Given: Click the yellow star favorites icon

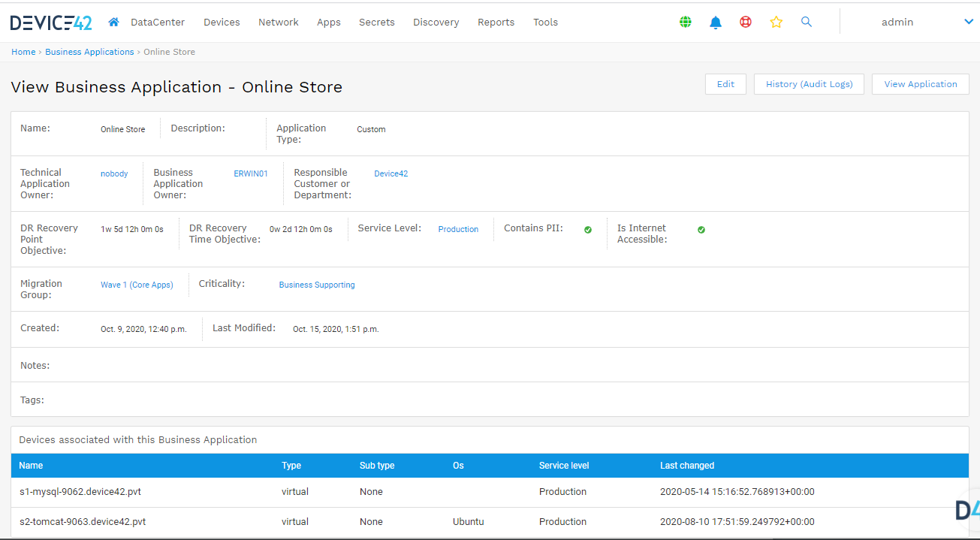Looking at the screenshot, I should 776,23.
